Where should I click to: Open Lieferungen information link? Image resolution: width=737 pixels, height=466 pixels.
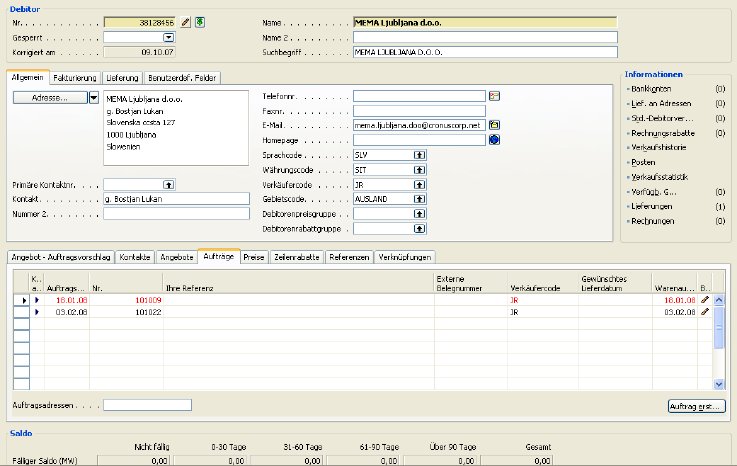651,206
